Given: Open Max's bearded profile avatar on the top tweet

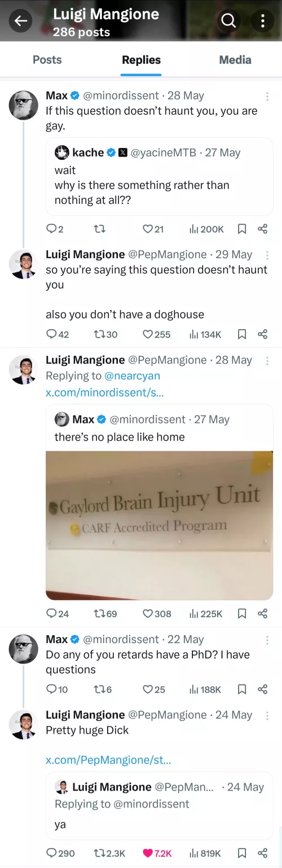Looking at the screenshot, I should tap(23, 104).
